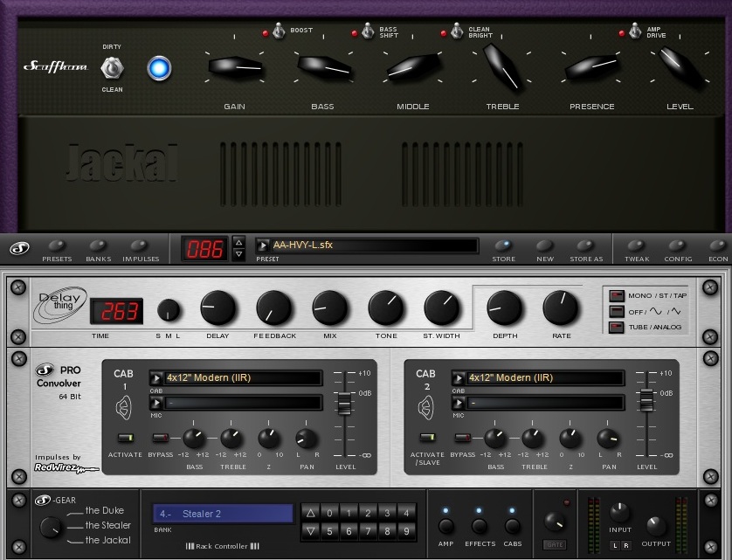Image resolution: width=732 pixels, height=560 pixels.
Task: Toggle the noise Gate button
Action: (555, 544)
